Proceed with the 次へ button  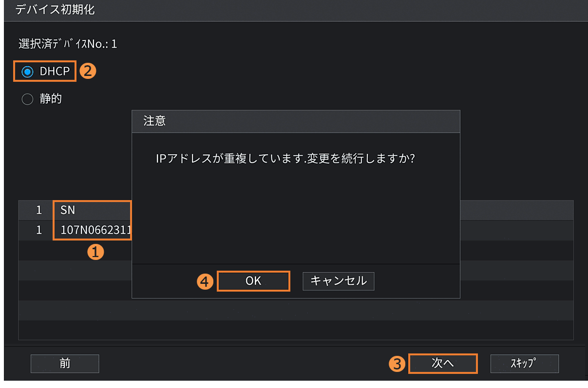(442, 363)
